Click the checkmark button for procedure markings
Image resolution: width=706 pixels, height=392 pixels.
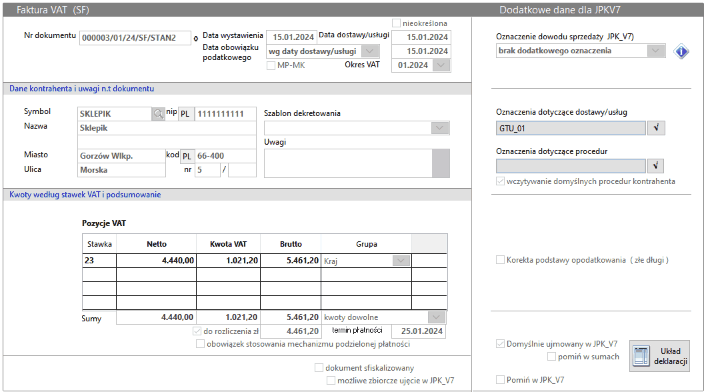(x=656, y=166)
